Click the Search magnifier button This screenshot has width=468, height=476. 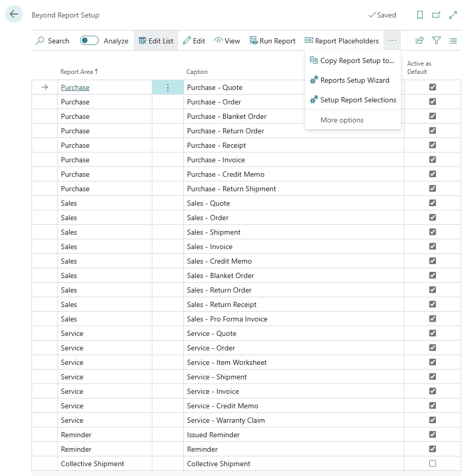coord(52,41)
